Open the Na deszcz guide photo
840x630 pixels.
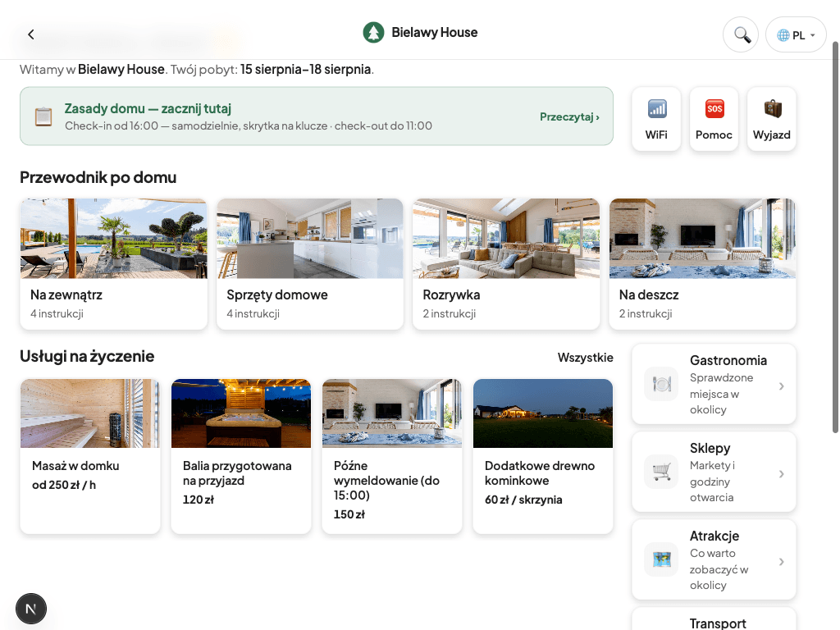702,239
